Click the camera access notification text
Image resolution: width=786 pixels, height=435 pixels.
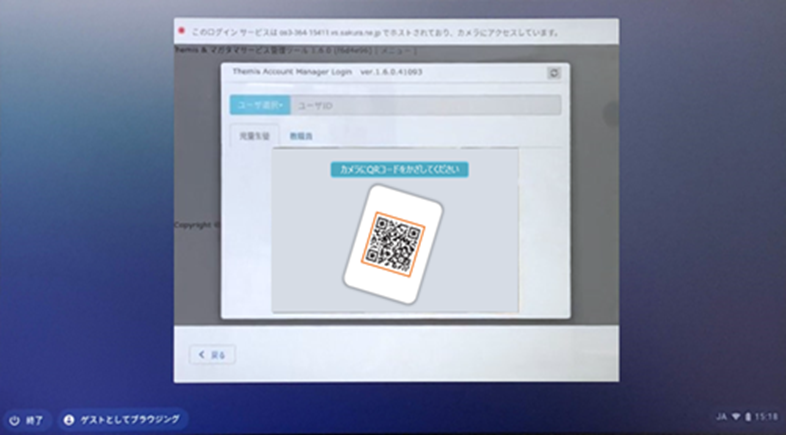375,33
